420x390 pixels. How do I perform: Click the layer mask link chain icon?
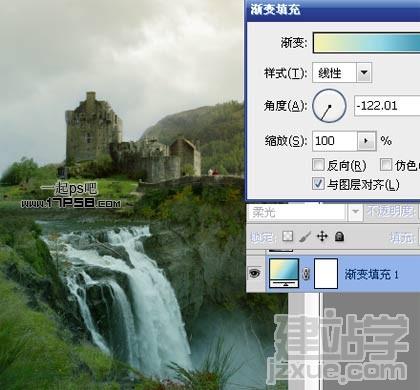tap(306, 274)
